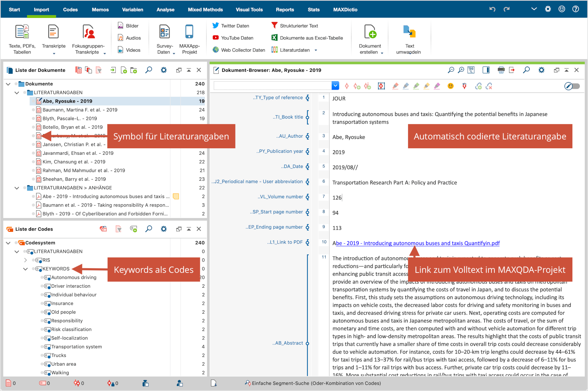Collapse the Codesystem root
The width and height of the screenshot is (588, 391).
click(8, 243)
